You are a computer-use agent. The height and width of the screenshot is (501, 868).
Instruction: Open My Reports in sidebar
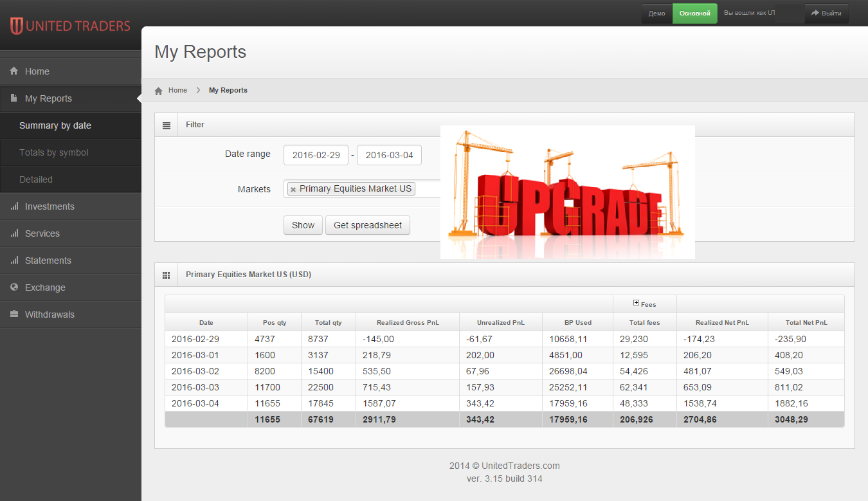pos(71,98)
